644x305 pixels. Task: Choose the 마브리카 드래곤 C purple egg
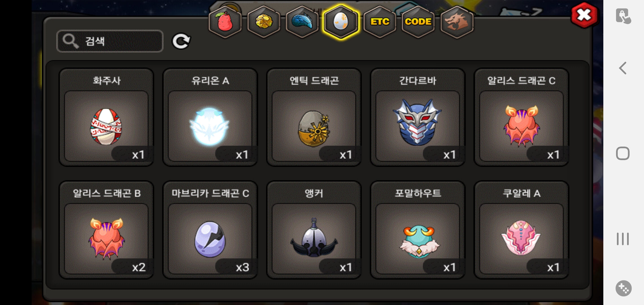coord(210,230)
